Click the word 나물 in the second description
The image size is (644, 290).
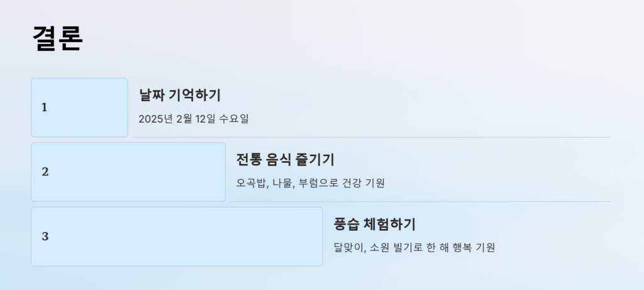coord(282,183)
